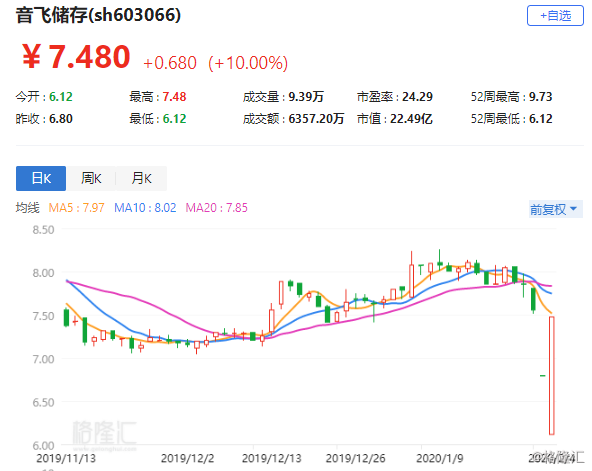Click 今开 opening price 6.12
Image resolution: width=592 pixels, height=471 pixels.
click(61, 97)
